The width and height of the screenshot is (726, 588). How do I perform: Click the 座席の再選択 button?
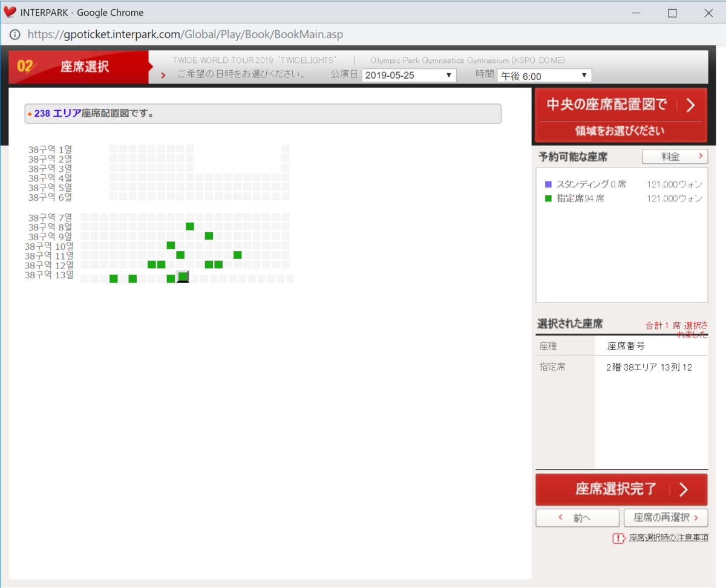coord(665,518)
